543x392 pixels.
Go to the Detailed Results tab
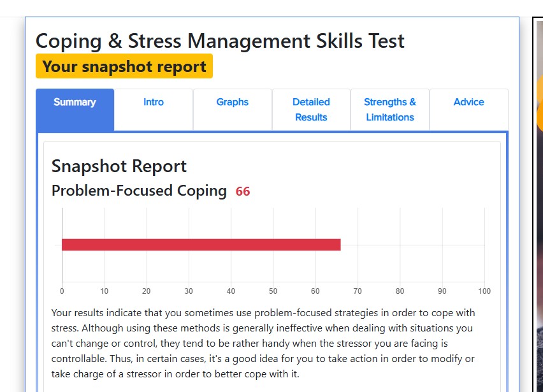click(311, 110)
